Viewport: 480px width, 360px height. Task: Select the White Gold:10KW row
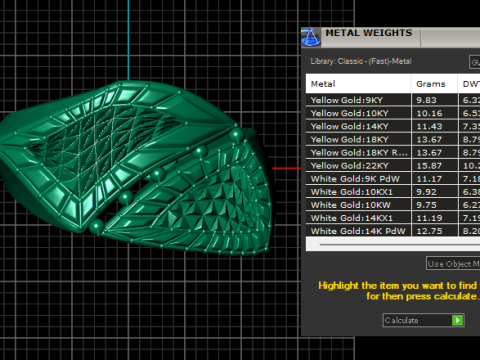(393, 205)
